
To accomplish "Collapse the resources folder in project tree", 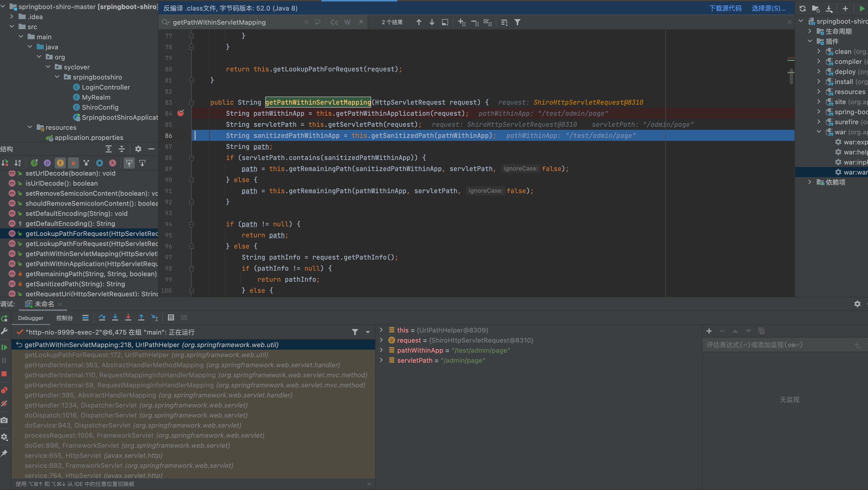I will pyautogui.click(x=30, y=127).
